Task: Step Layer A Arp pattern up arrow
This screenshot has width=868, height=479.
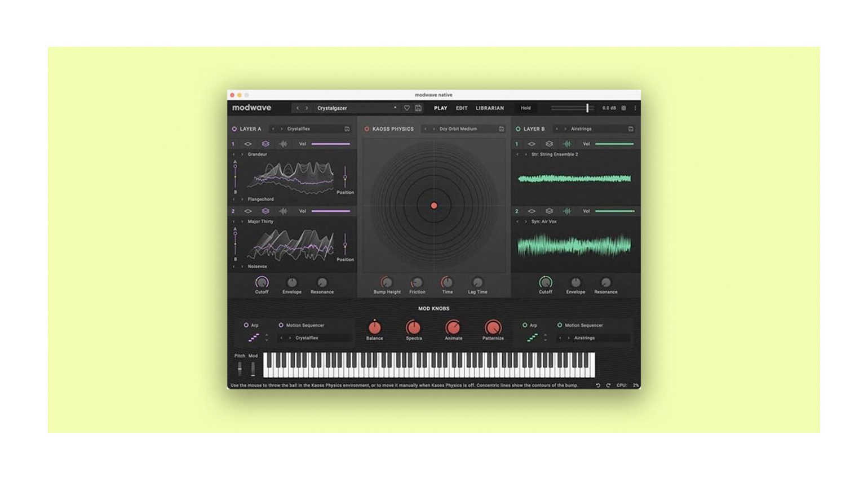Action: (x=267, y=335)
